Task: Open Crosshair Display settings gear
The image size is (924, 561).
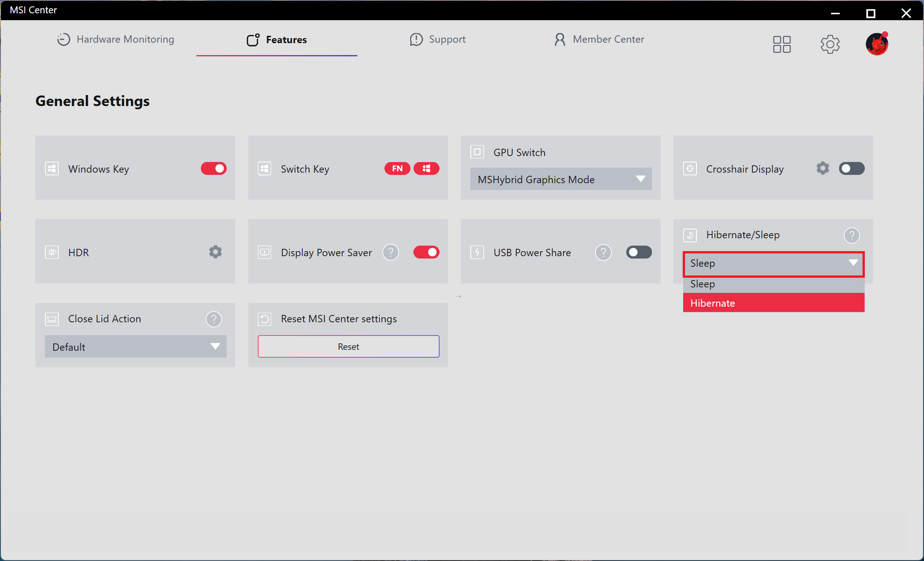Action: 823,168
